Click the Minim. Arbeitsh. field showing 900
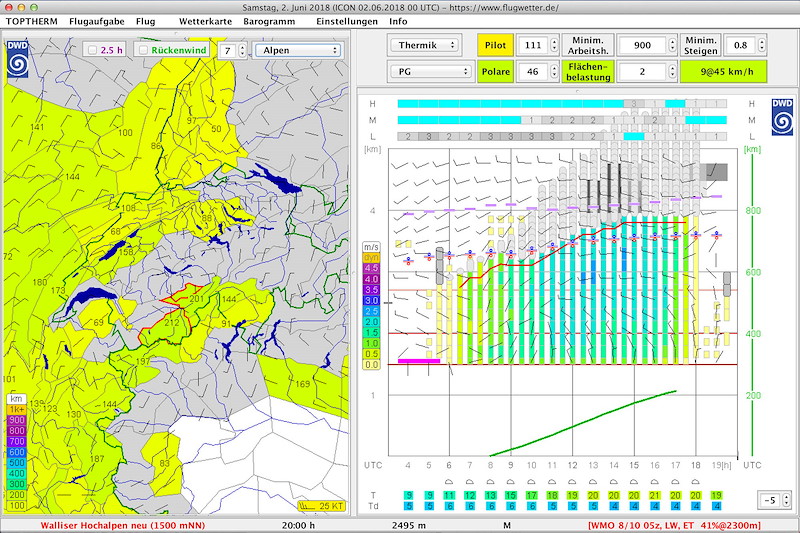The height and width of the screenshot is (533, 800). [x=642, y=45]
